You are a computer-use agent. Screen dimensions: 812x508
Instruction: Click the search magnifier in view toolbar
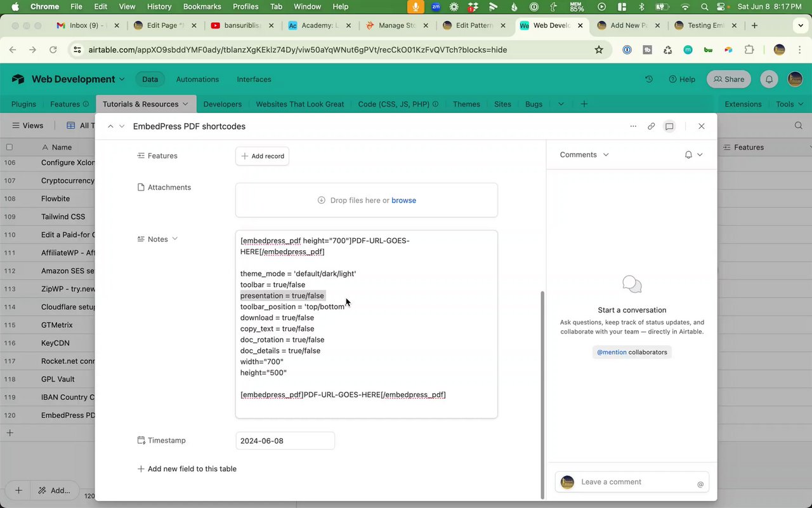pyautogui.click(x=799, y=126)
